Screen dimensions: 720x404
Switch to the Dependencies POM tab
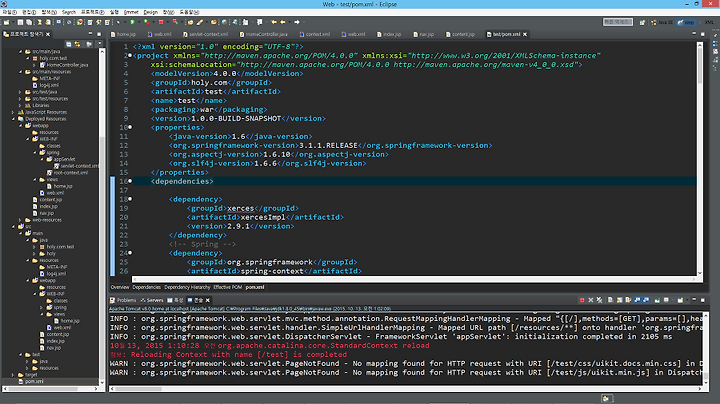[x=146, y=287]
